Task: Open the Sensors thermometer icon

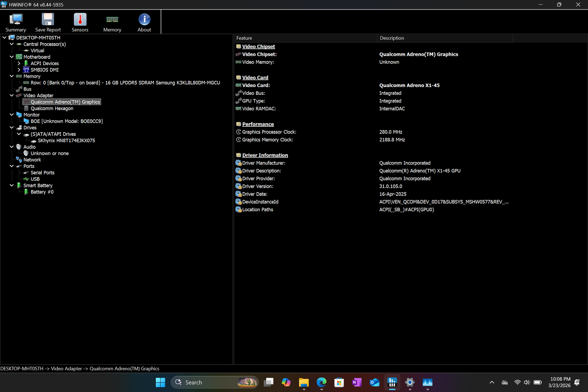Action: (x=80, y=23)
